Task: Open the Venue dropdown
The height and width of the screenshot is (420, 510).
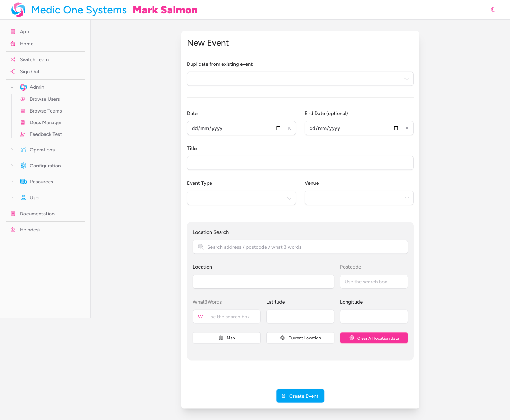Action: [407, 198]
